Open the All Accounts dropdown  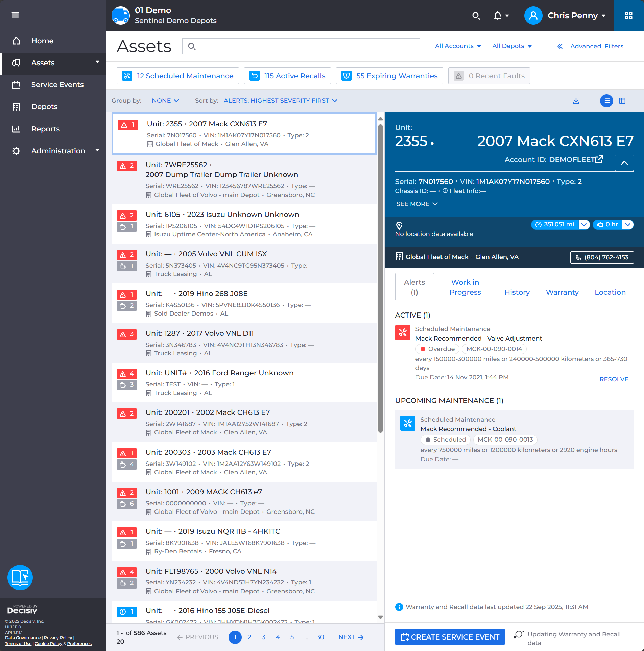(x=457, y=46)
